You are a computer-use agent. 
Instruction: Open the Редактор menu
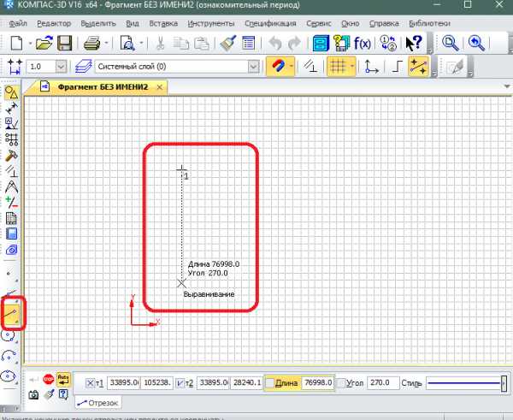(x=54, y=24)
